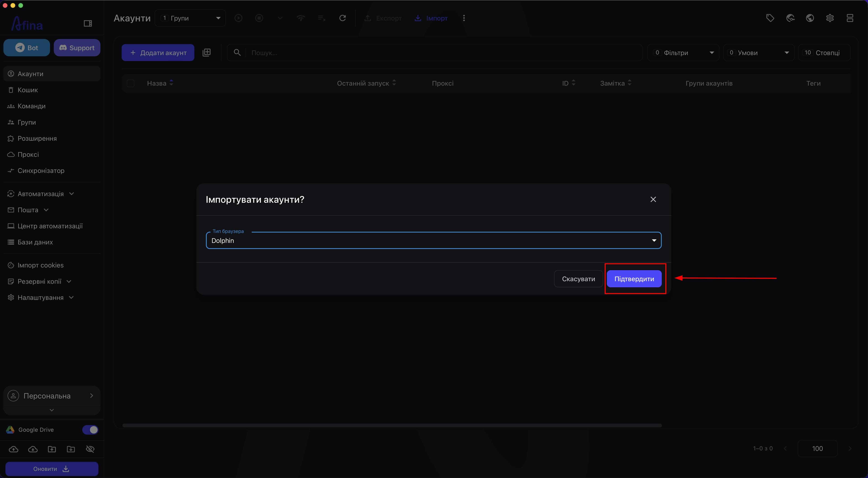Click the play/start icon in toolbar
868x478 pixels.
(x=238, y=18)
